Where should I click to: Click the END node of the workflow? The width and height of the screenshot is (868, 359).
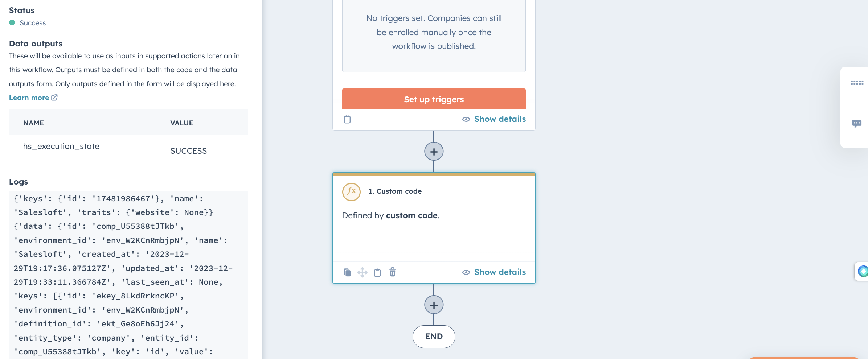point(434,337)
